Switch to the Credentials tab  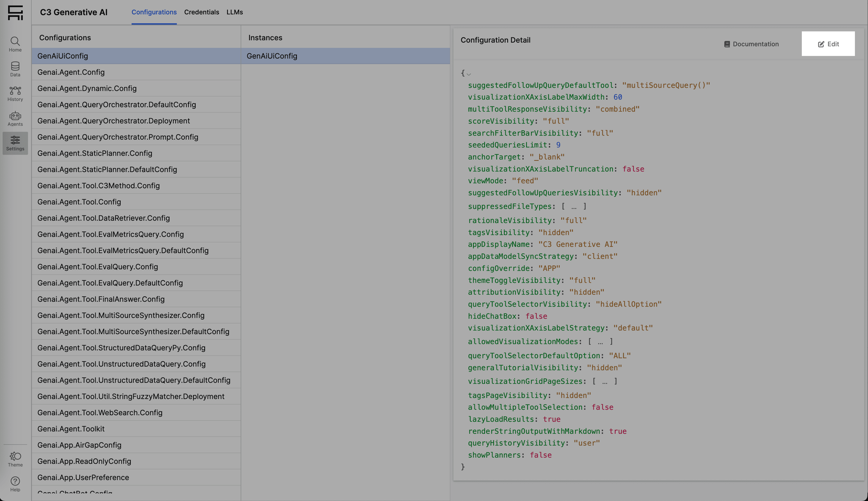coord(201,12)
